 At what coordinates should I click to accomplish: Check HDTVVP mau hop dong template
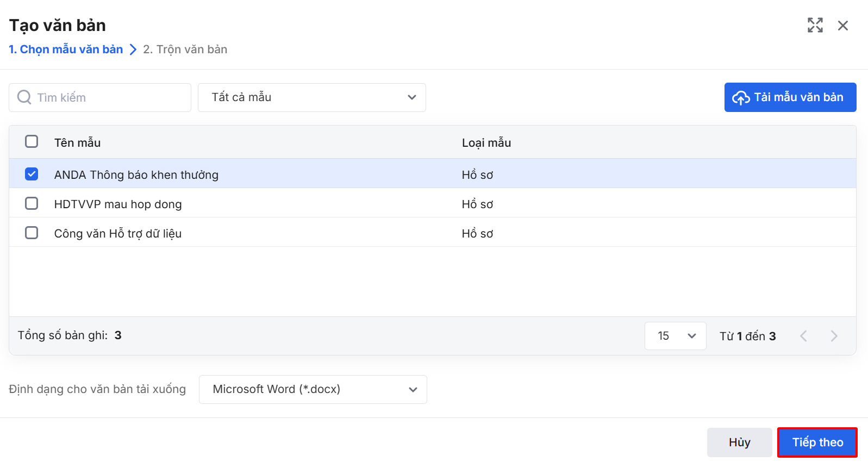[x=32, y=203]
